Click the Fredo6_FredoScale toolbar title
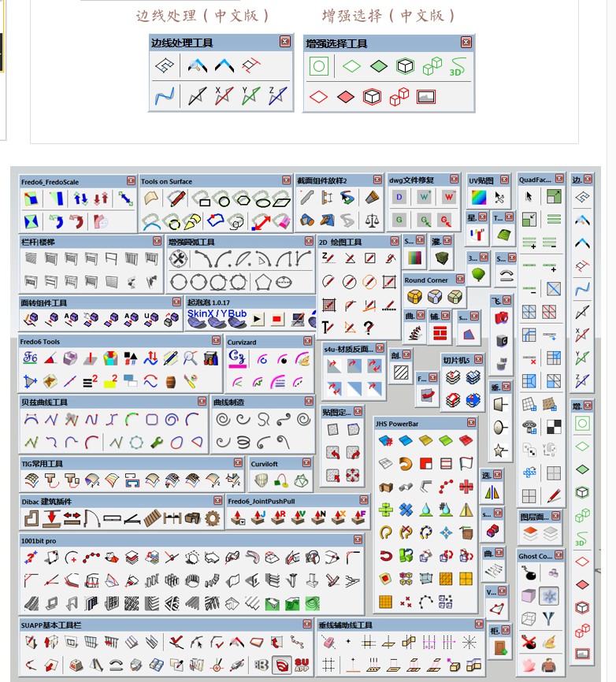This screenshot has height=682, width=616. click(50, 182)
